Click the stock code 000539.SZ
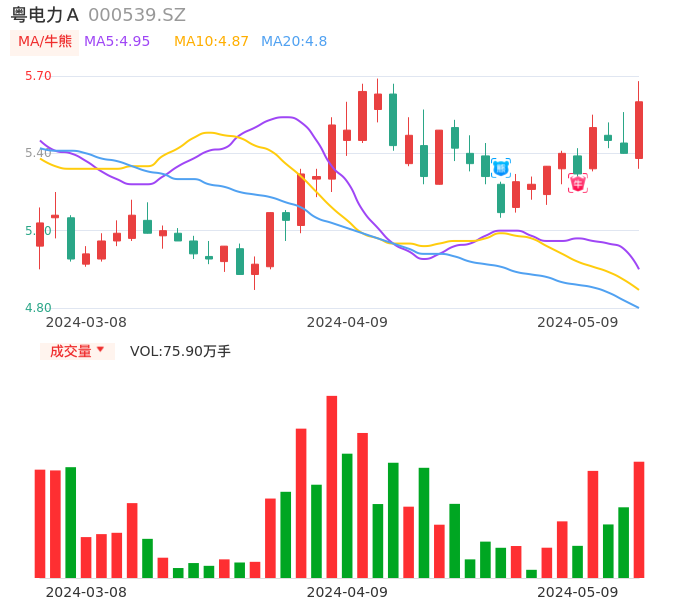This screenshot has width=686, height=606. pyautogui.click(x=137, y=15)
